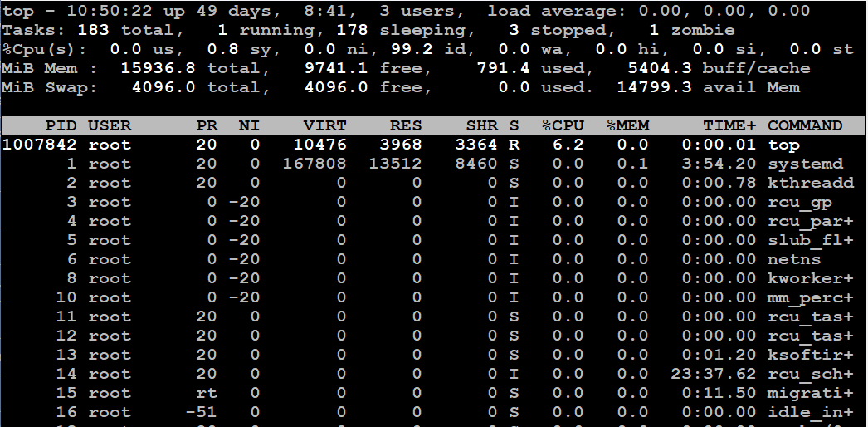
Task: Click the USER column header
Action: click(110, 125)
